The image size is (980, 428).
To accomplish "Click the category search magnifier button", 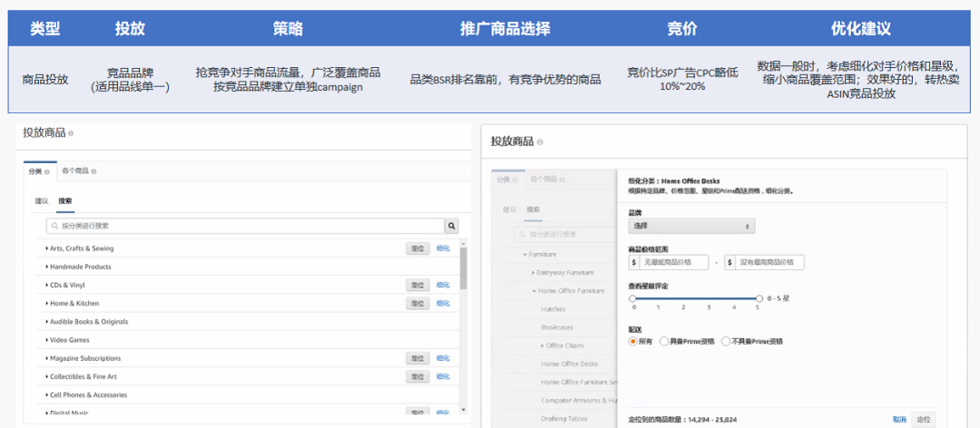I will [x=451, y=226].
